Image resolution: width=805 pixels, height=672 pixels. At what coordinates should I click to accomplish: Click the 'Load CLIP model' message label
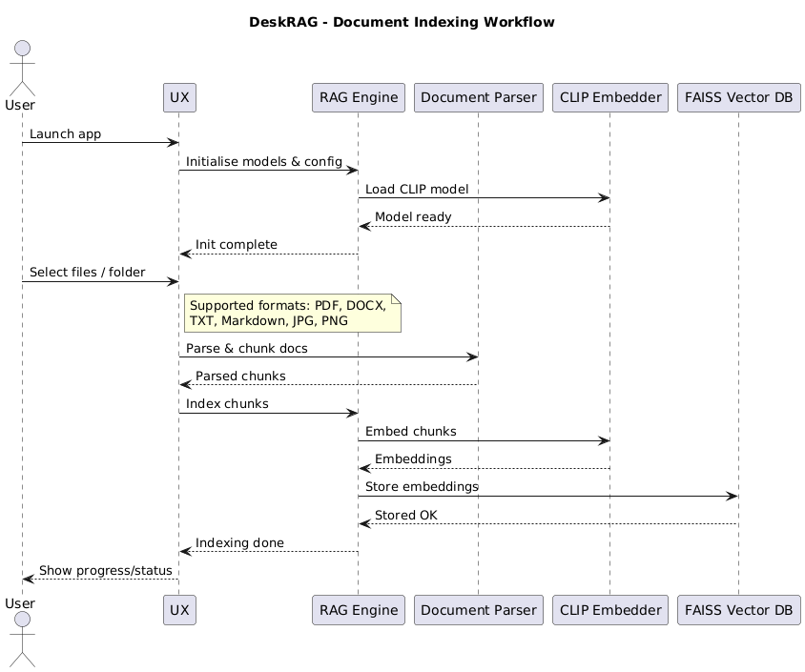417,190
